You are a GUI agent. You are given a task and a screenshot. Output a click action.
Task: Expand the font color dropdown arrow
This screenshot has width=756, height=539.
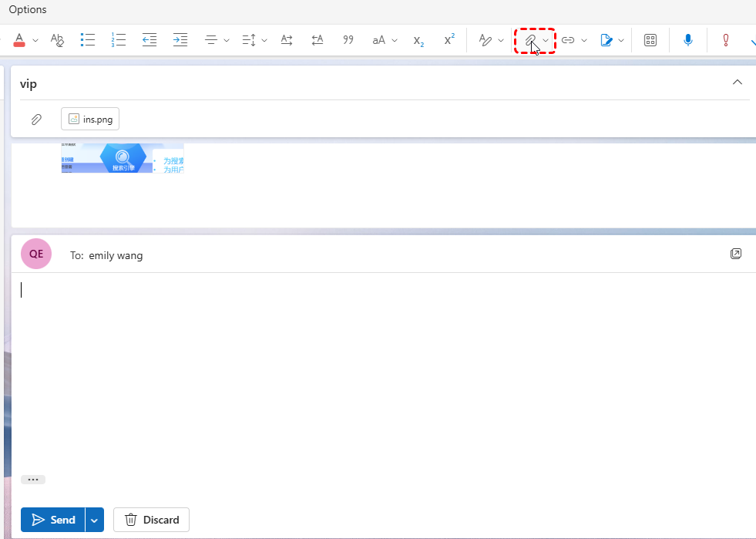(35, 41)
